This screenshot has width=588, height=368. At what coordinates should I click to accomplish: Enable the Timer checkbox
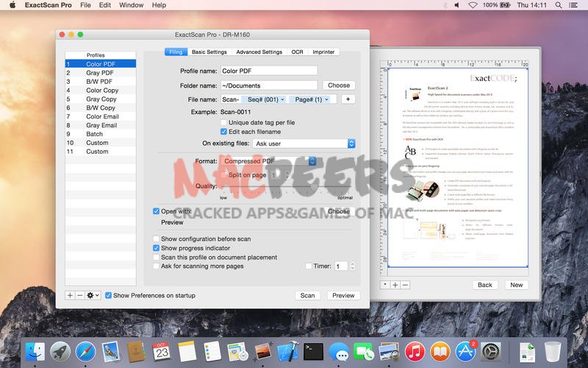click(x=308, y=266)
